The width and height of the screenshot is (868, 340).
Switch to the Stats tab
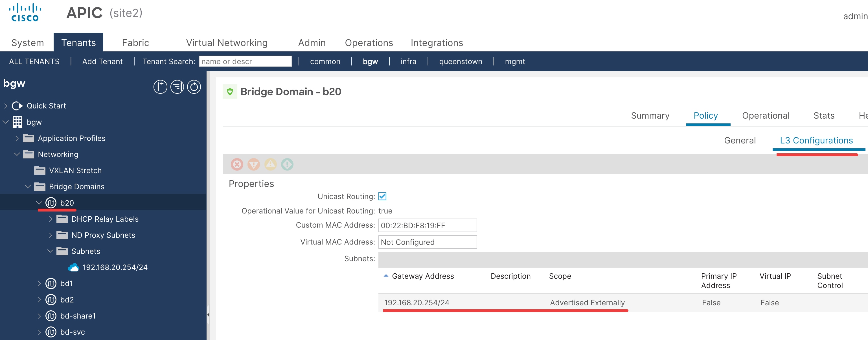(824, 116)
